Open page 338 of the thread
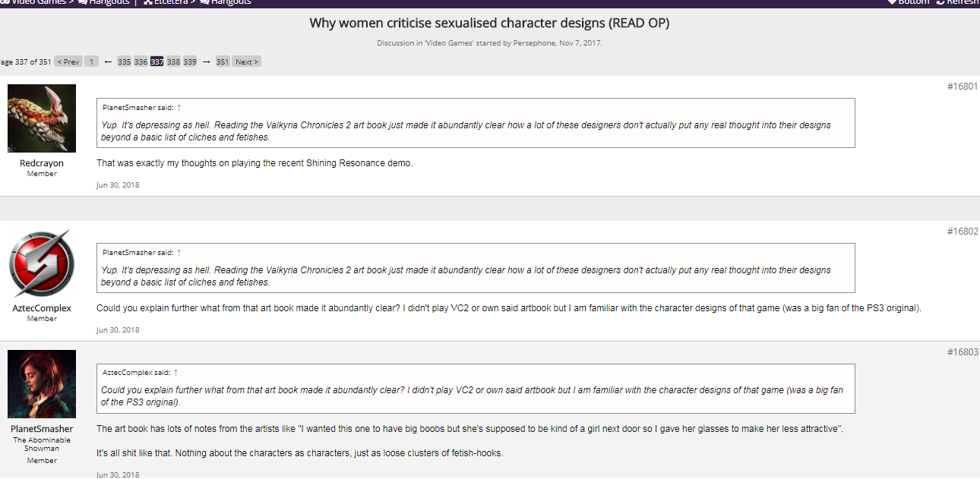Screen dimensions: 980x479 [173, 62]
